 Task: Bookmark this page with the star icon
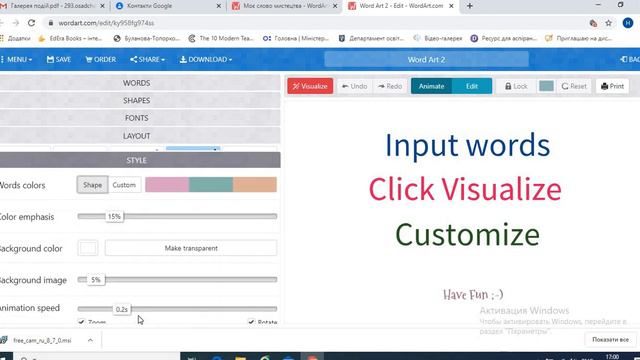[609, 23]
